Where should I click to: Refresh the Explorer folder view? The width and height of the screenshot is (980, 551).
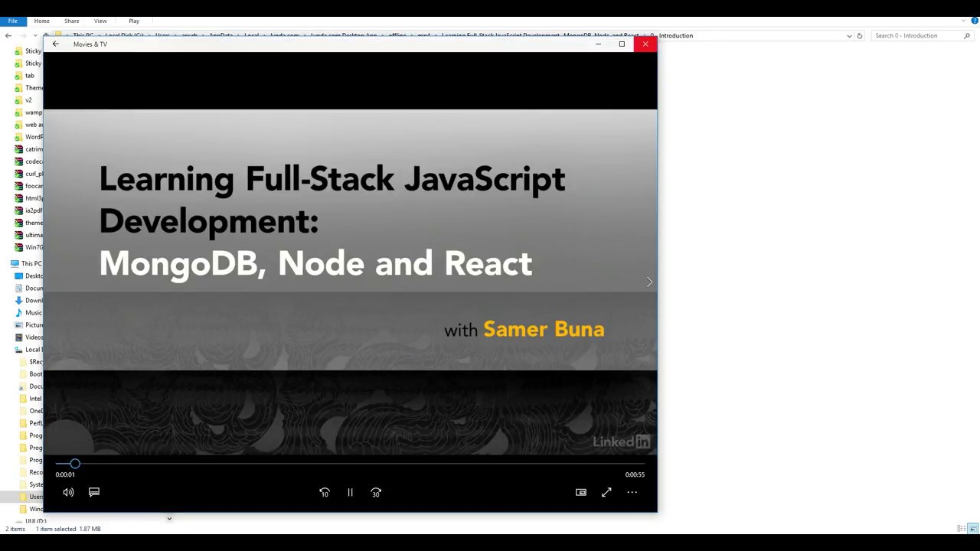[x=859, y=36]
